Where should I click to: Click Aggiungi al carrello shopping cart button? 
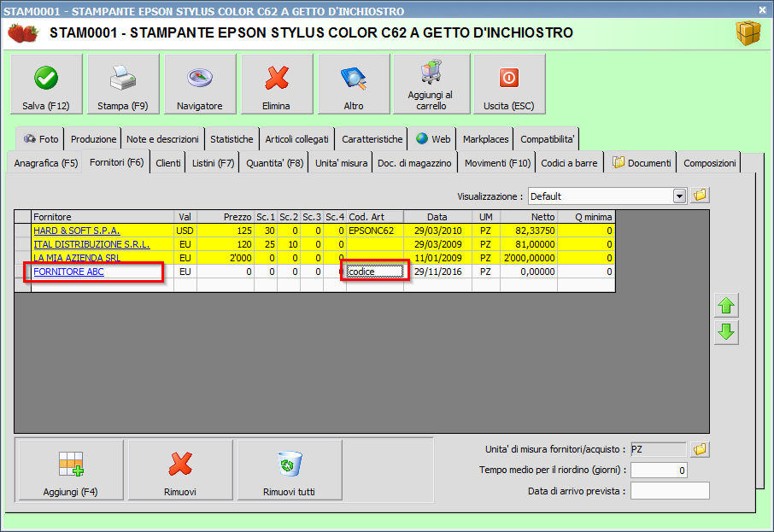click(x=431, y=85)
